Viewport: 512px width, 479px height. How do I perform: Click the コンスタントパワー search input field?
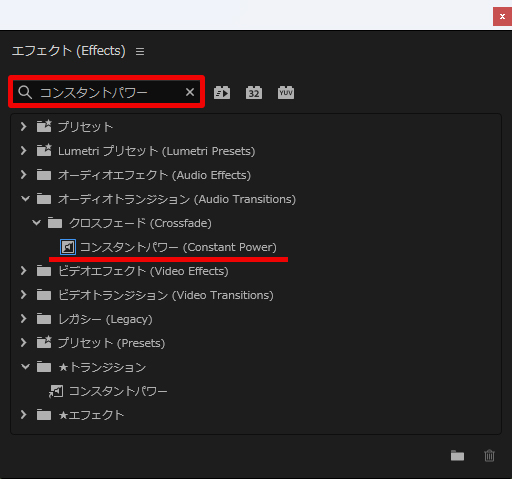(107, 92)
